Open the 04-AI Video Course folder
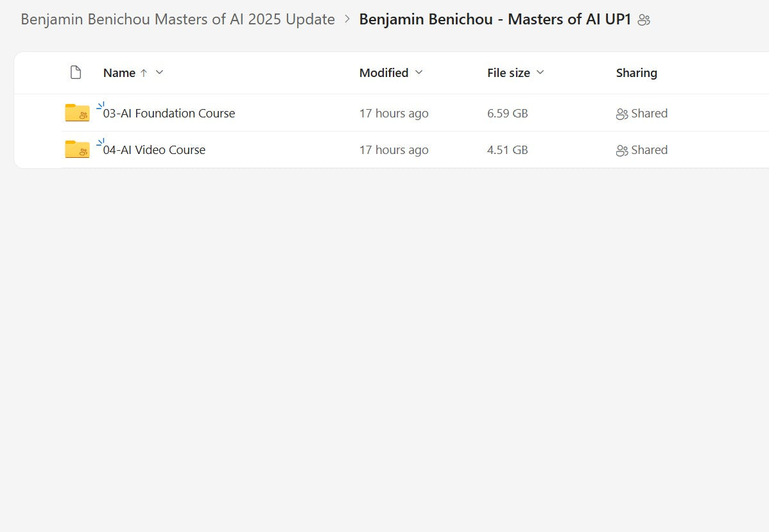The image size is (769, 532). tap(155, 150)
